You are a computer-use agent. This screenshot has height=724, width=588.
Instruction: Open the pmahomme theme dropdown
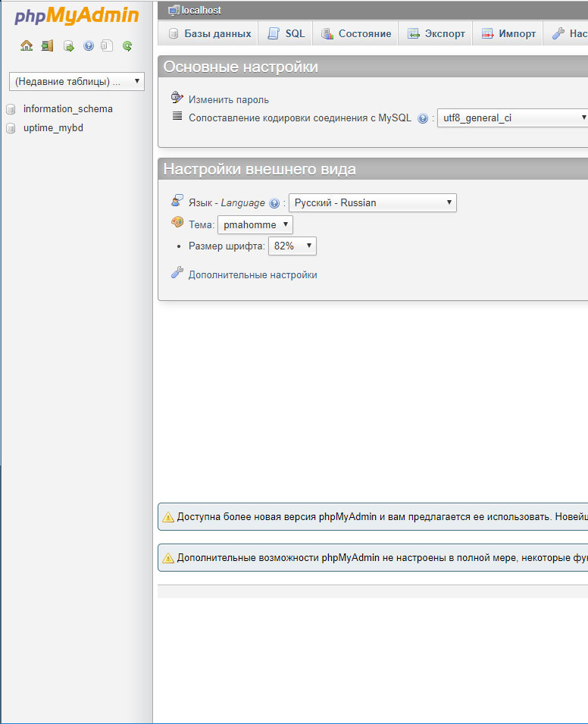(255, 225)
